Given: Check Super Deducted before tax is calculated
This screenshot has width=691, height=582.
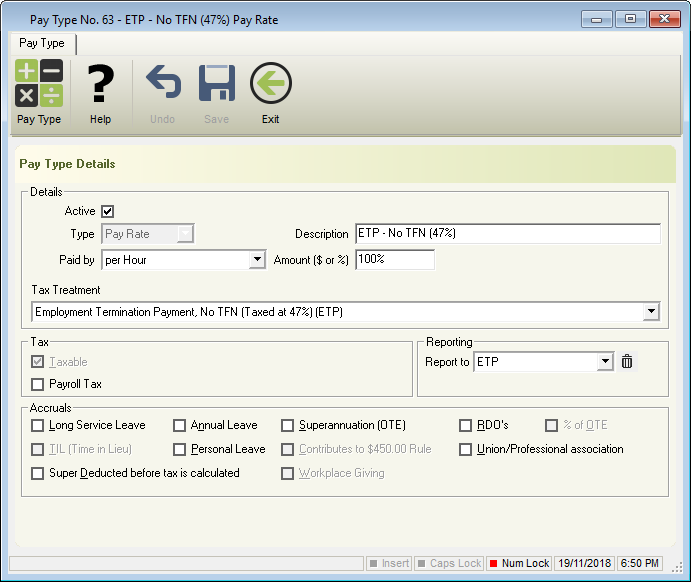Looking at the screenshot, I should (37, 473).
